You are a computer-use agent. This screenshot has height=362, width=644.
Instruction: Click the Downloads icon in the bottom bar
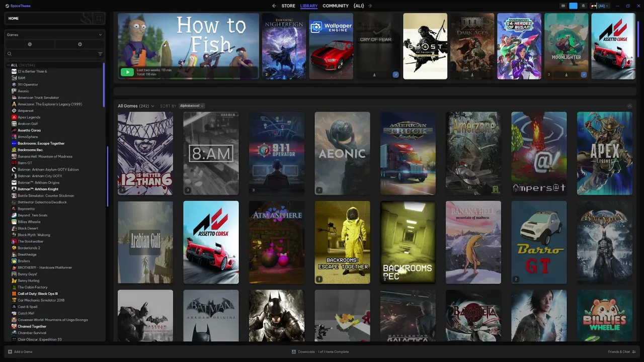coord(294,352)
